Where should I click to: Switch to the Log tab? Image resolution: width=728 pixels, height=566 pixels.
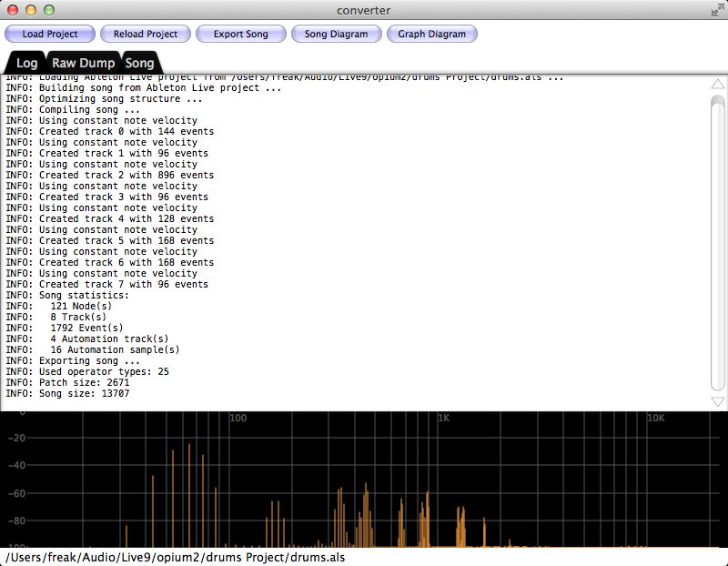coord(26,63)
